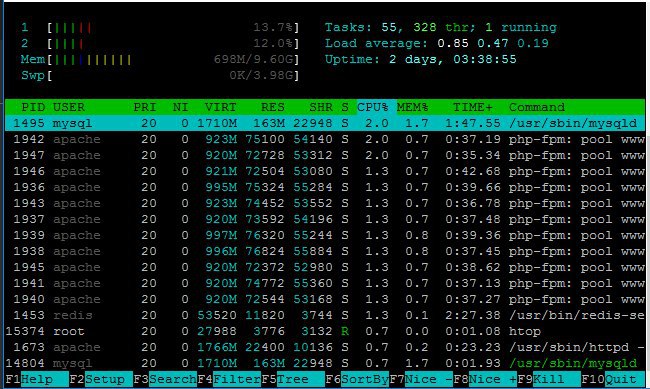Image resolution: width=650 pixels, height=389 pixels.
Task: Select process row PID 1940
Action: (x=325, y=299)
